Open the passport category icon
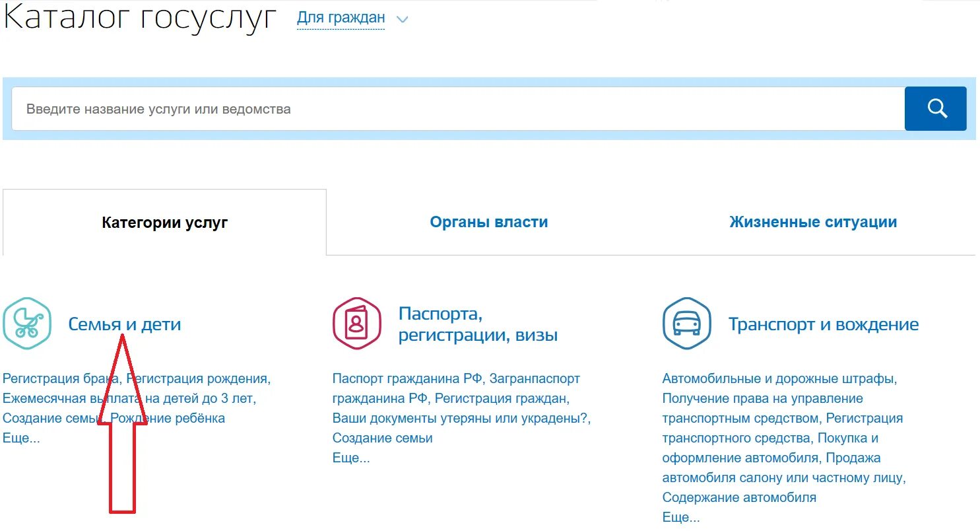 (357, 324)
